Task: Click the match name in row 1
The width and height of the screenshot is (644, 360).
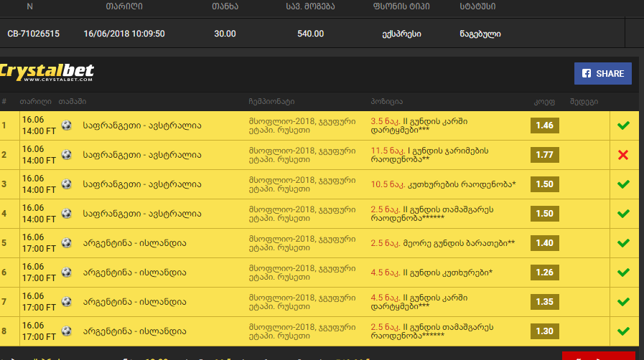Action: pos(142,125)
